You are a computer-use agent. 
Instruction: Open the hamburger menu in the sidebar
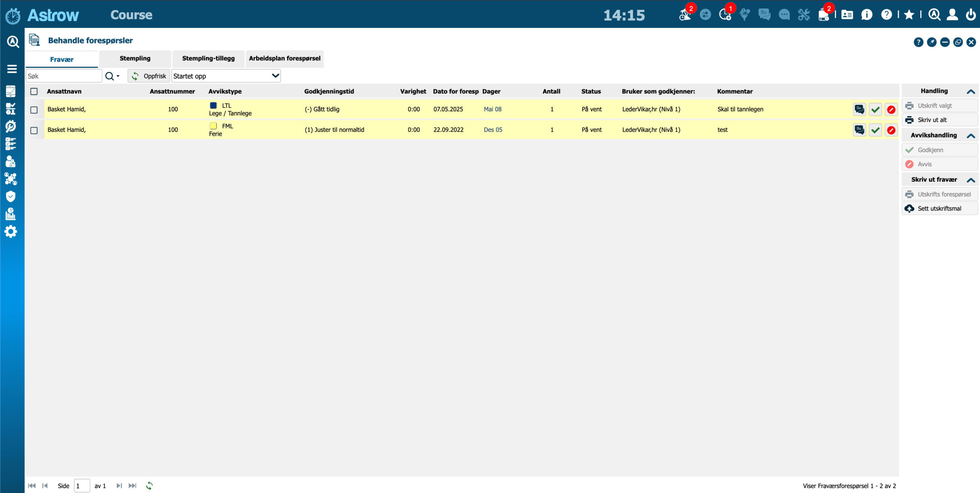(12, 69)
